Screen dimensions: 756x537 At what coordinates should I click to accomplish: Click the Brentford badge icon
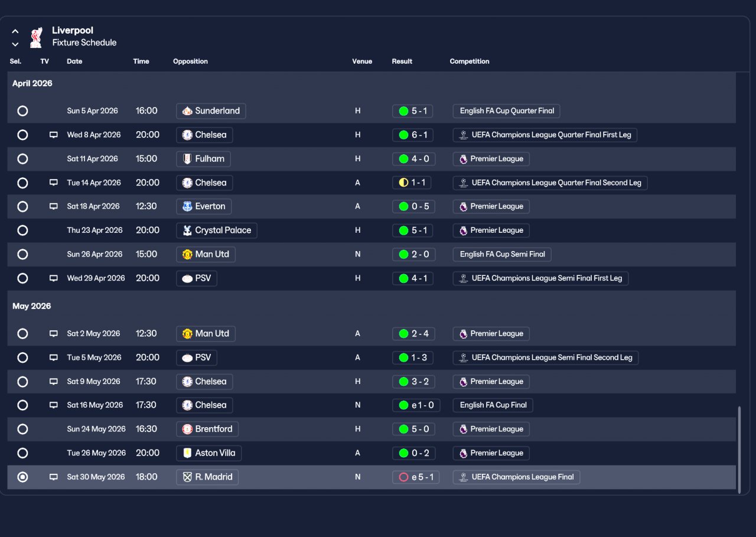click(x=187, y=429)
